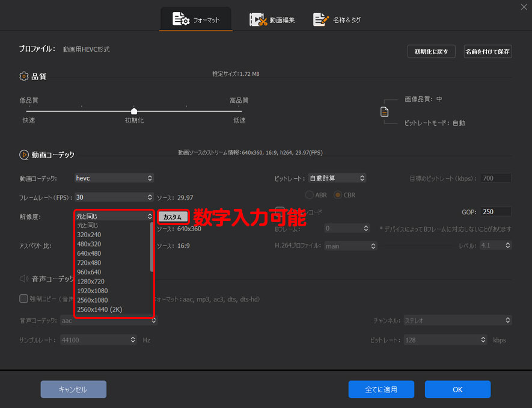
Task: Switch to the 名称＆タグ tab
Action: tap(337, 19)
